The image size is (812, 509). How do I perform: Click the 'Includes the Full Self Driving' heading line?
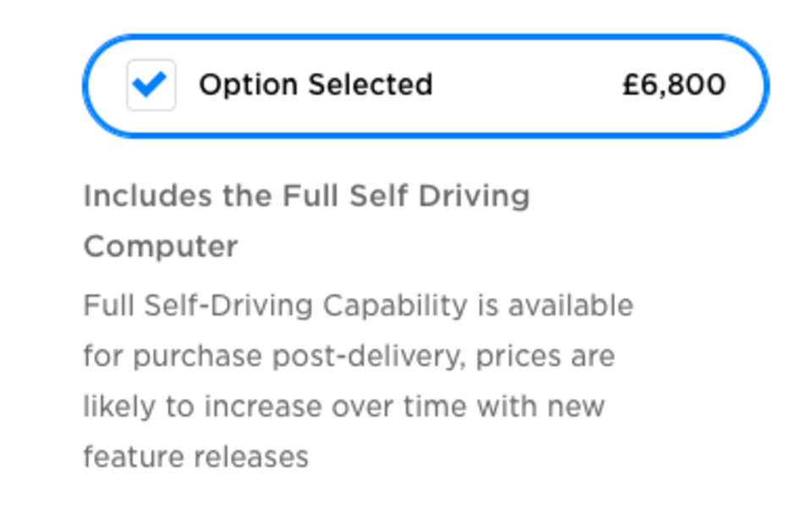(306, 196)
